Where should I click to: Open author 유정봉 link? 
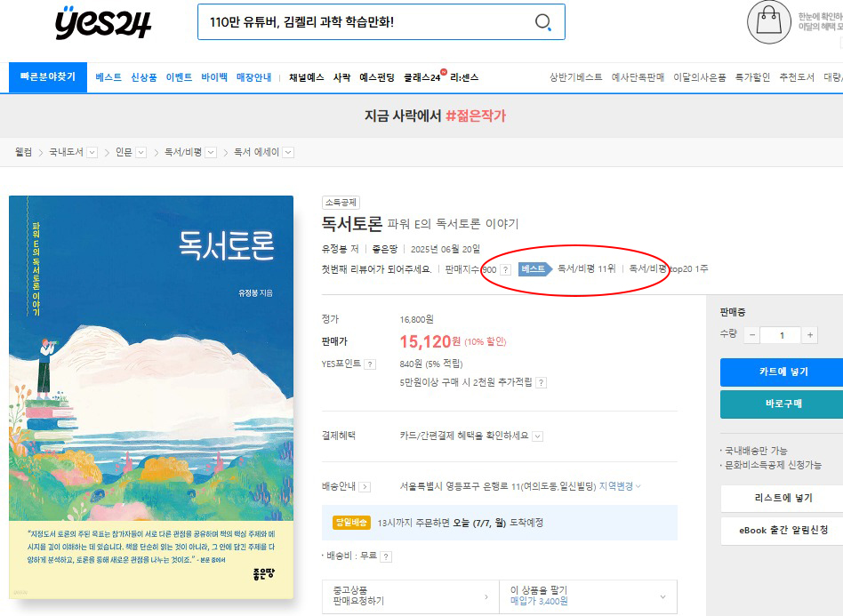pos(335,249)
